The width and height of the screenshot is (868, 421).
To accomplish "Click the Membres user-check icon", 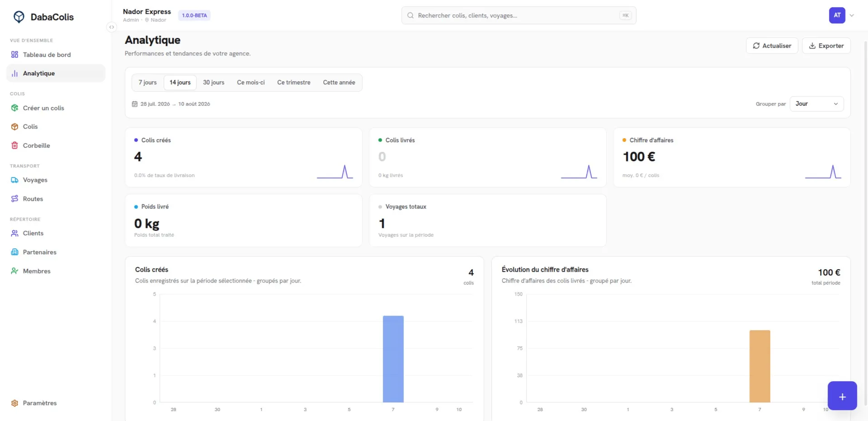I will [x=14, y=271].
